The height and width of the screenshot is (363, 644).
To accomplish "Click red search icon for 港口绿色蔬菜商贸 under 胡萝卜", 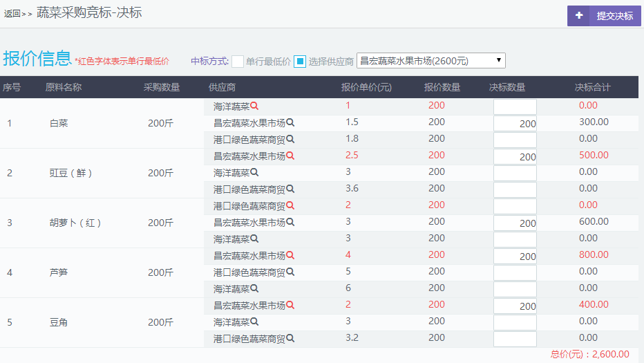I will 290,206.
